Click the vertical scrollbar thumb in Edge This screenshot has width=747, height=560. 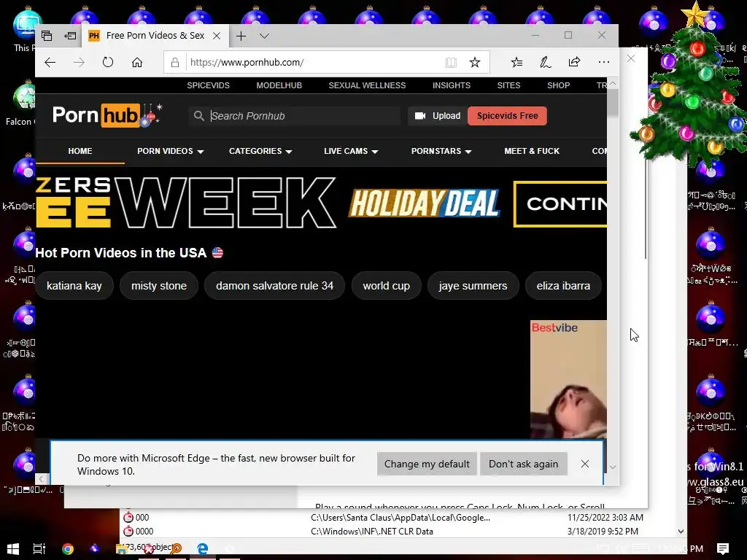613,102
